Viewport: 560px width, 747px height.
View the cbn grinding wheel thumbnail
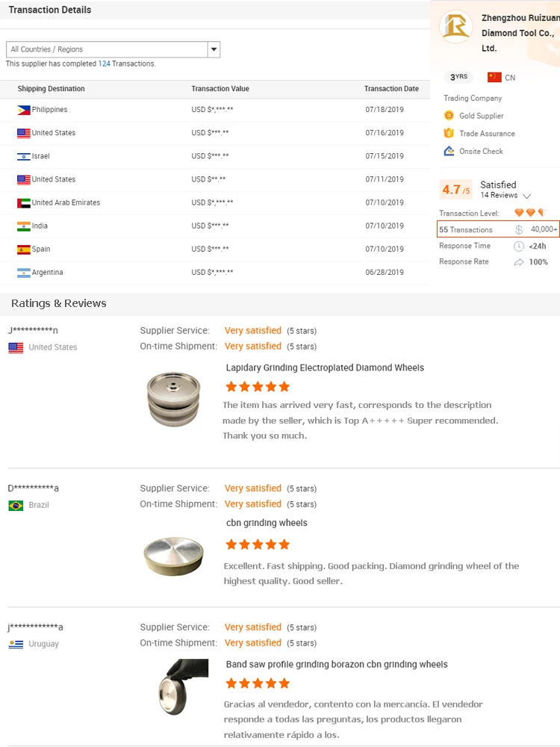pyautogui.click(x=172, y=555)
